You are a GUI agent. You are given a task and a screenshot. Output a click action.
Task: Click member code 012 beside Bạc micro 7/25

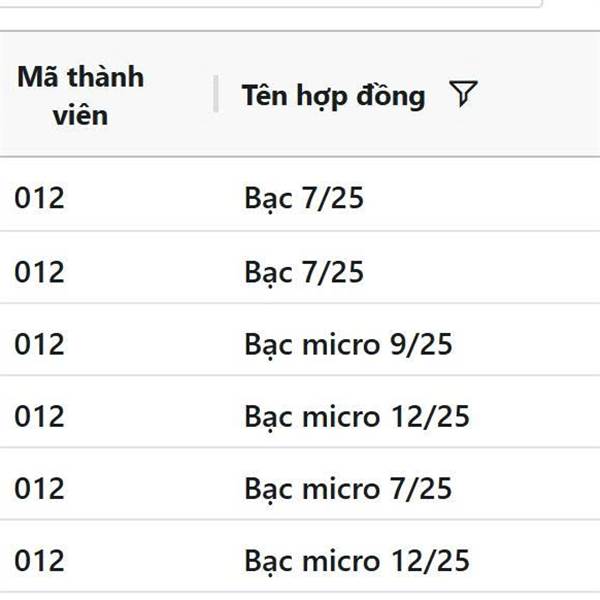tap(39, 489)
